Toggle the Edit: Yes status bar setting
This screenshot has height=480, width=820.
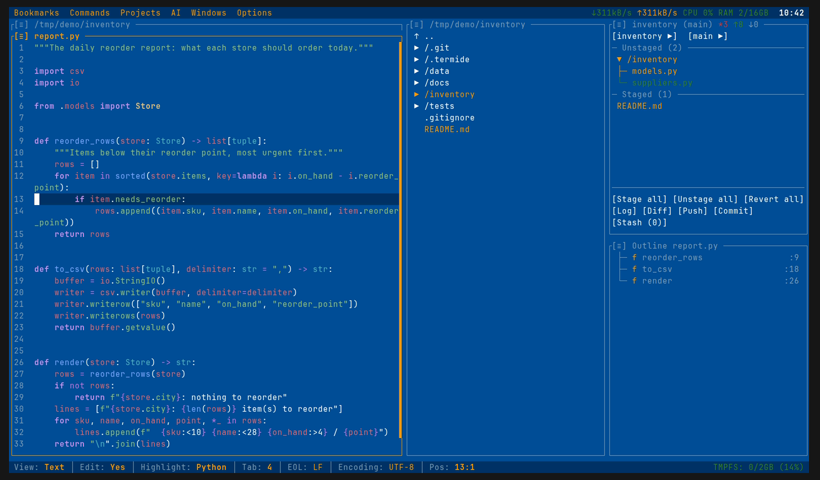point(102,467)
